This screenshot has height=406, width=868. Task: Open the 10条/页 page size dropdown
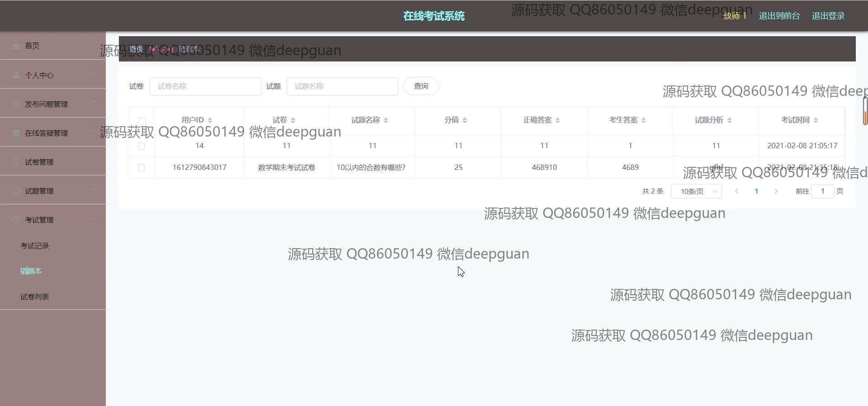tap(696, 191)
